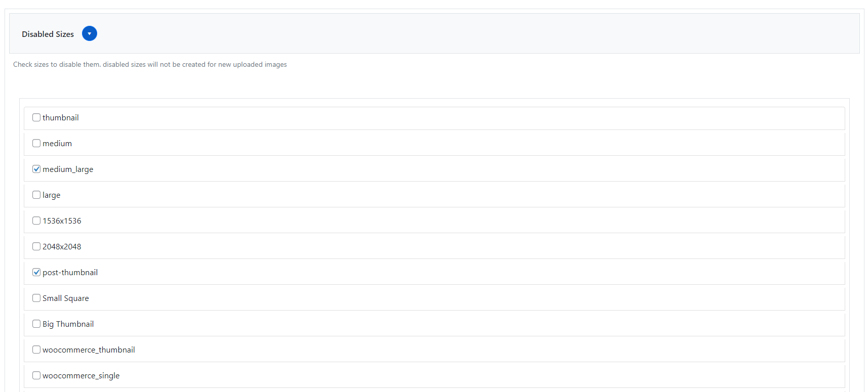The width and height of the screenshot is (868, 392).
Task: Tick the large size checkbox
Action: (36, 195)
